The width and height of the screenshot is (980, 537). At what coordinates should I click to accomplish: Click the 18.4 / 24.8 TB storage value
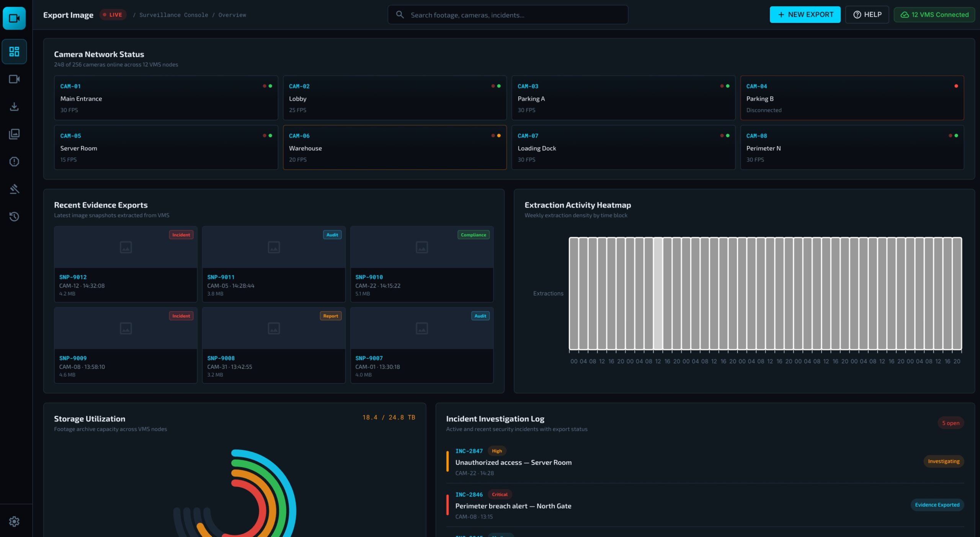389,417
